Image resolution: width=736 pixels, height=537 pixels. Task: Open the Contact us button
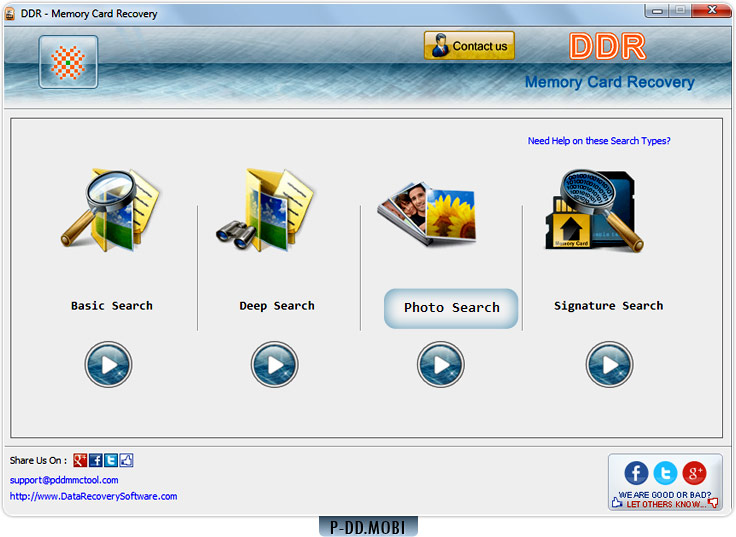pyautogui.click(x=469, y=46)
